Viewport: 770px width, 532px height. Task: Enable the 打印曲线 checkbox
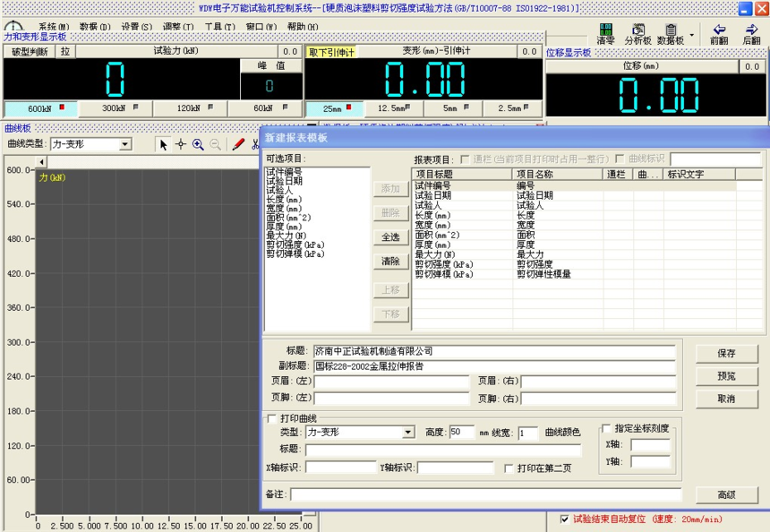[270, 419]
